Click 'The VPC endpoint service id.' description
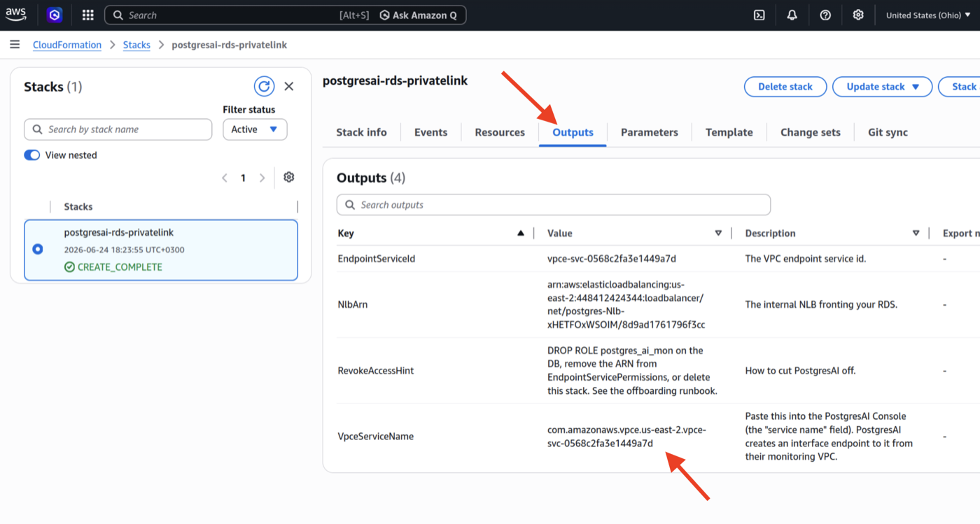 (x=806, y=259)
